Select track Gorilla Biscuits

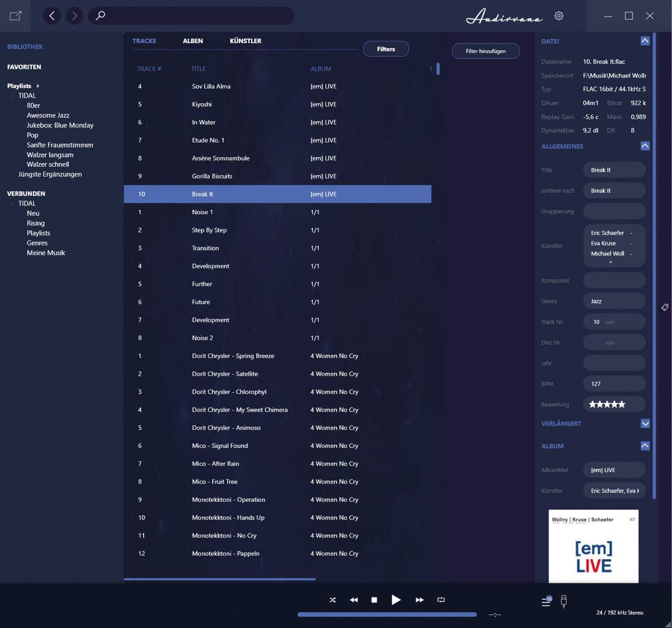(277, 176)
